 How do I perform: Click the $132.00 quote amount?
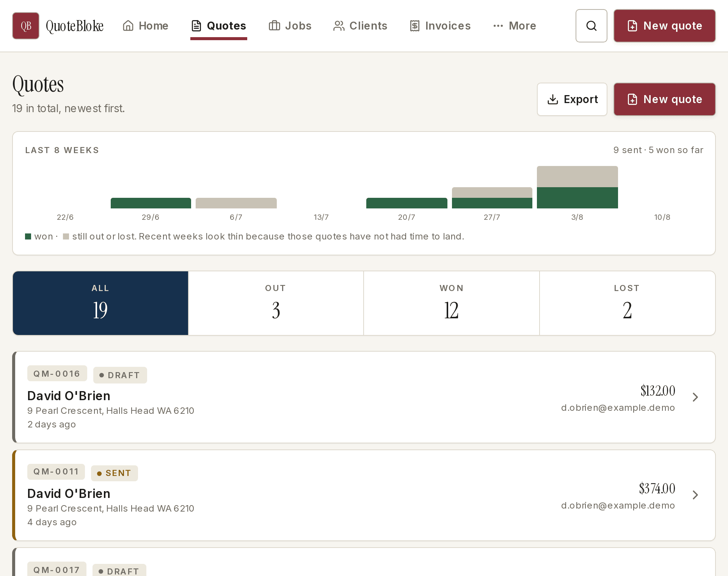pos(658,391)
